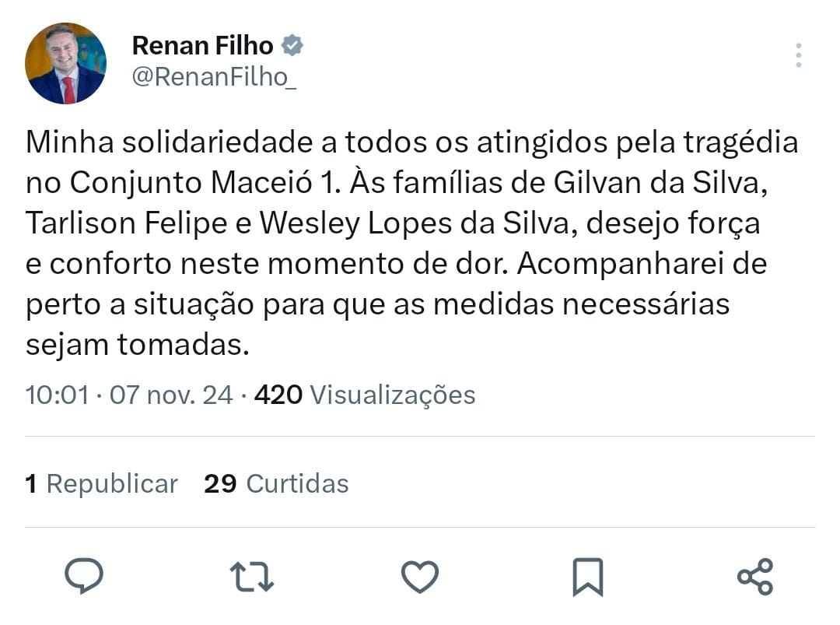Click the repost arrows icon
840x625 pixels.
[x=251, y=577]
